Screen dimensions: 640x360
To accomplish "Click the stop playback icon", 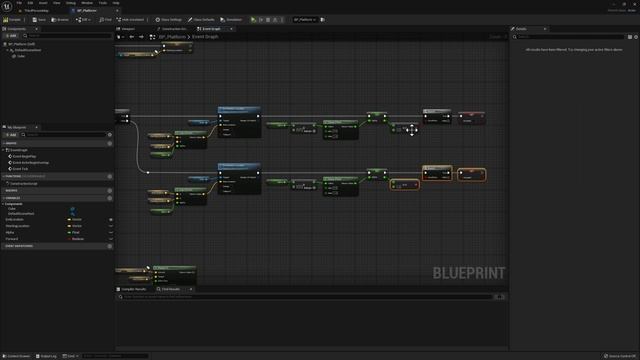I will pos(268,20).
